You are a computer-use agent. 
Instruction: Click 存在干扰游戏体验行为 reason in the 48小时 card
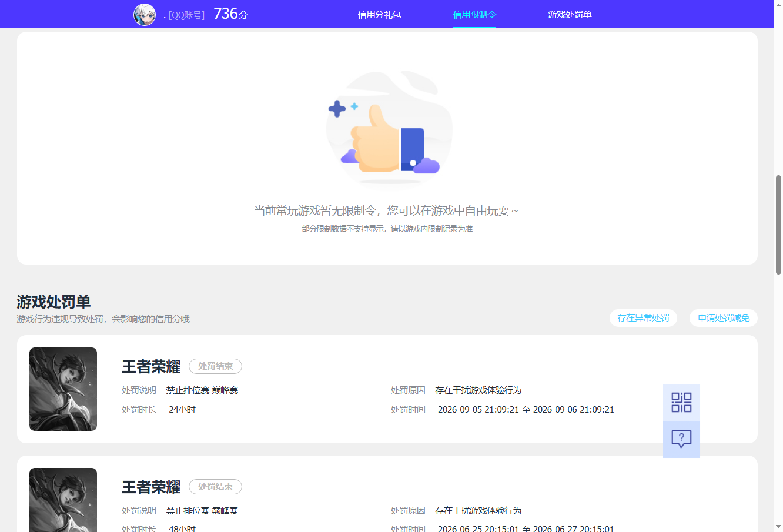(x=478, y=511)
